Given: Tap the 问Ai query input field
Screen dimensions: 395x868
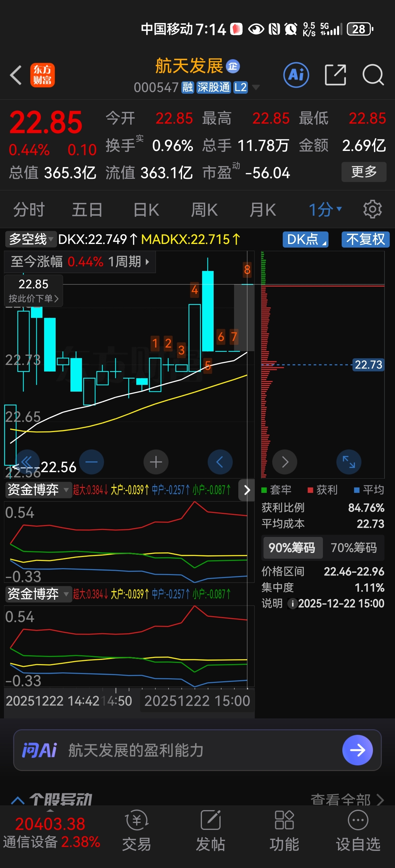Looking at the screenshot, I should pos(197,750).
